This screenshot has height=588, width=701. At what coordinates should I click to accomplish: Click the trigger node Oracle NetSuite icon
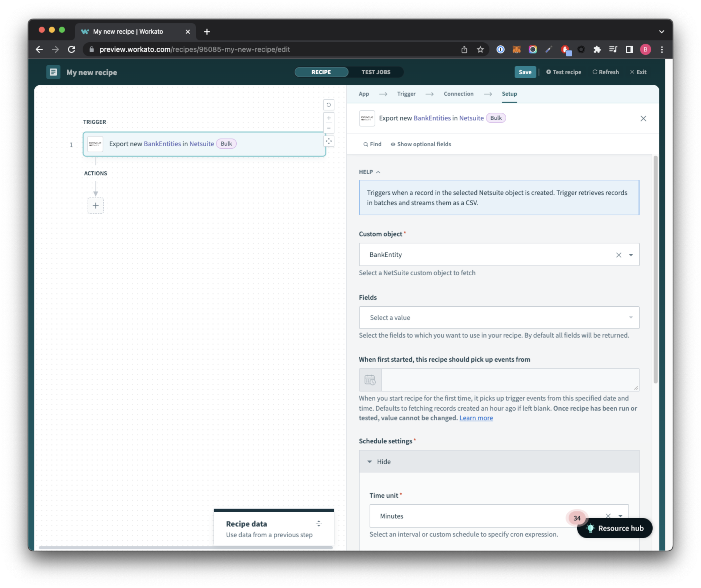tap(95, 144)
